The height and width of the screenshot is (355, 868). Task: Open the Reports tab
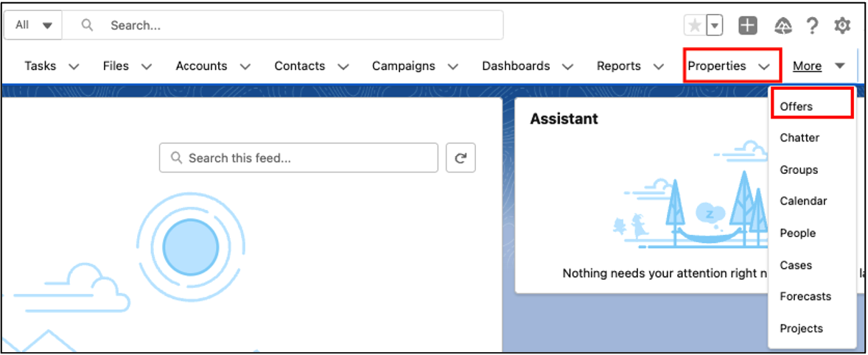(619, 66)
